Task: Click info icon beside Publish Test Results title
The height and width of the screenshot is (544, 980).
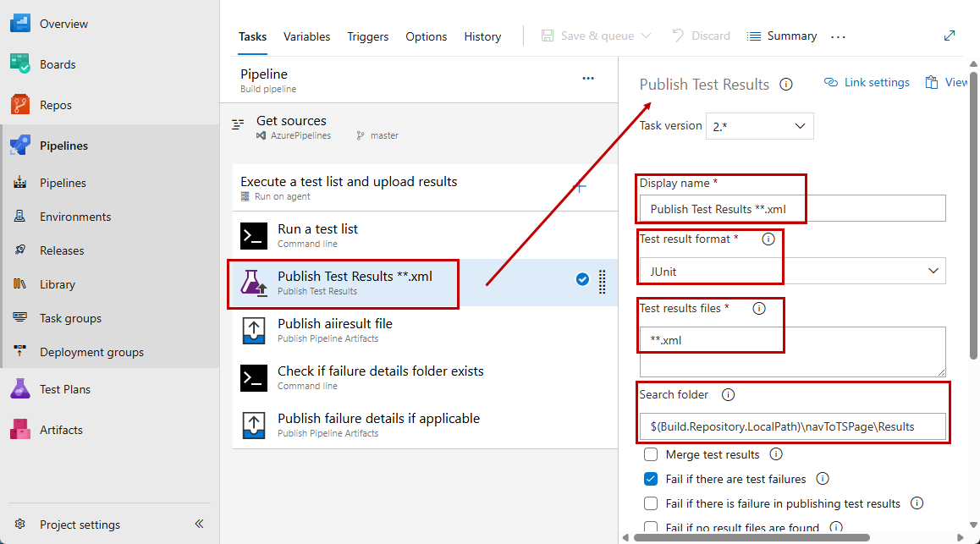Action: [x=786, y=85]
